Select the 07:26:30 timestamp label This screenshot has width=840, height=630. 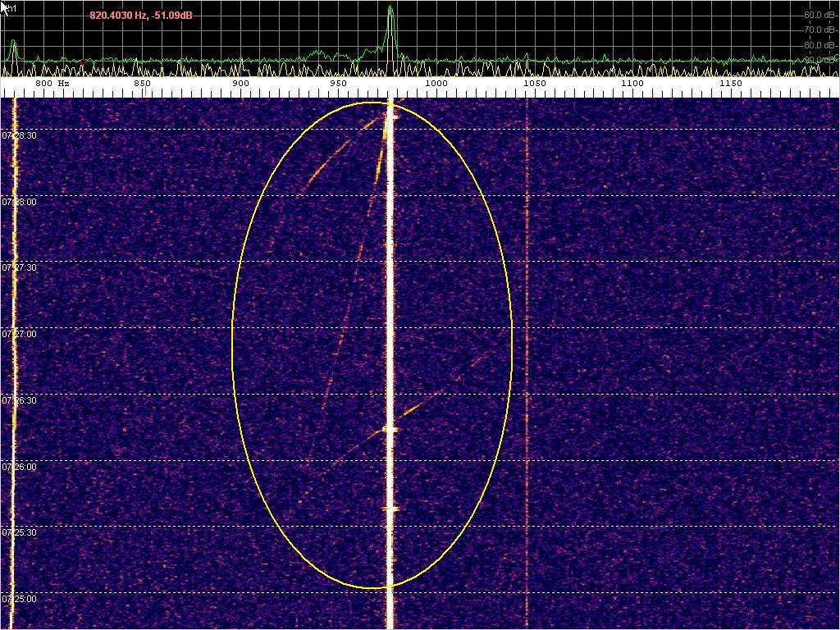pyautogui.click(x=19, y=400)
